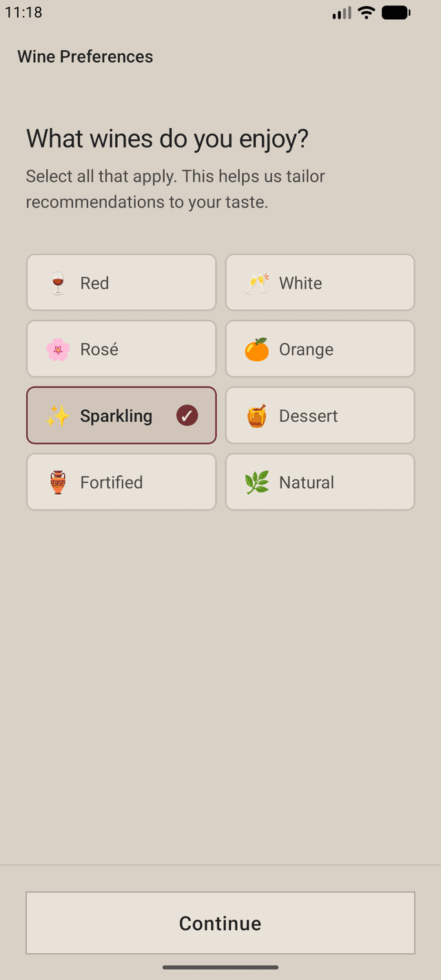Click the cherry blossom icon next to Rosé
The image size is (441, 980).
pos(57,349)
